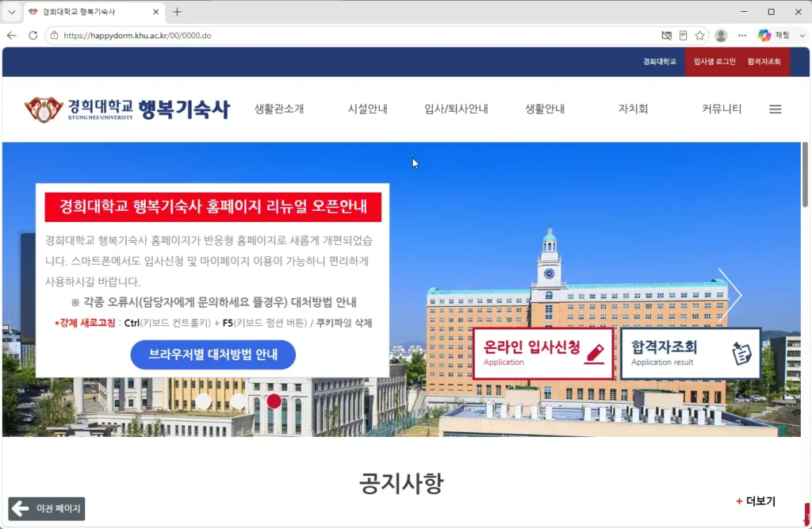View site info lock icon
Image resolution: width=812 pixels, height=529 pixels.
tap(55, 35)
